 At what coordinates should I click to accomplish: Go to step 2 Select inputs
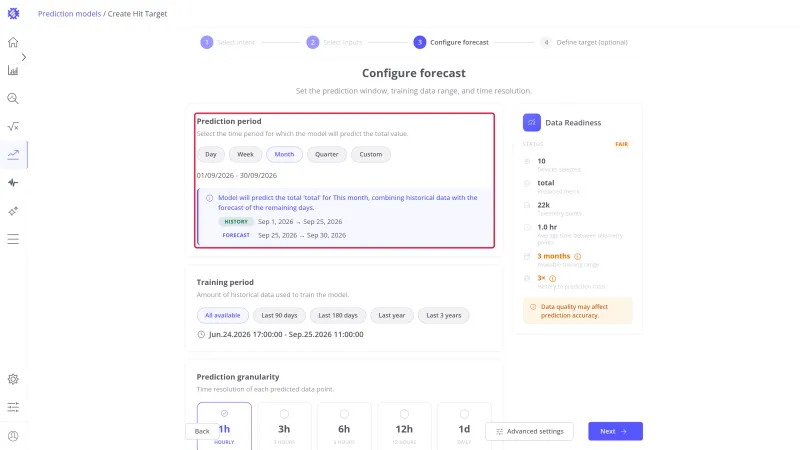[x=334, y=42]
